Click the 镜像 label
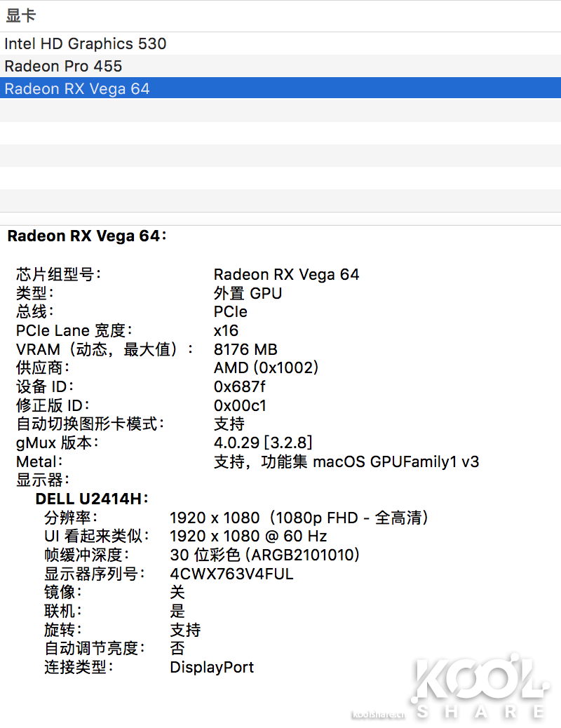 tap(62, 593)
